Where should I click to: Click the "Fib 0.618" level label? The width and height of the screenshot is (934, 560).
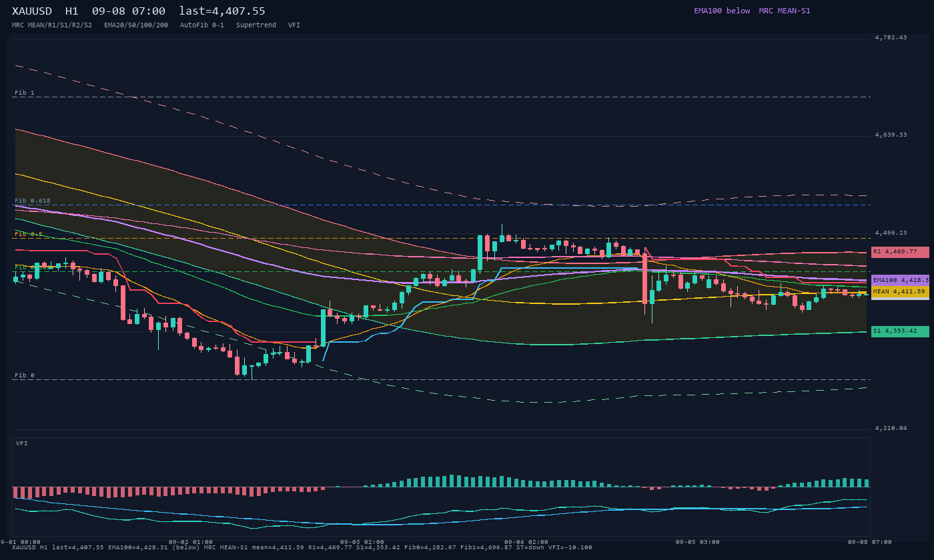click(33, 201)
